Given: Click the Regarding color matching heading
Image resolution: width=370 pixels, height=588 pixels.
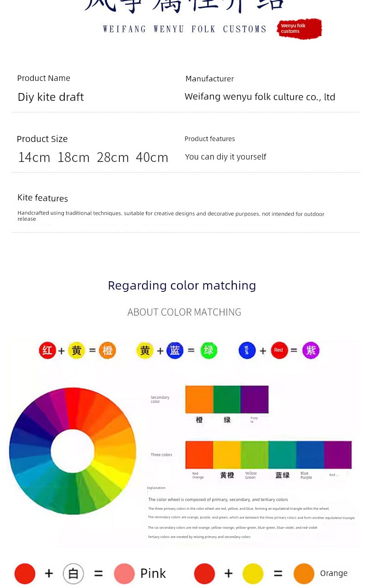Looking at the screenshot, I should [182, 285].
